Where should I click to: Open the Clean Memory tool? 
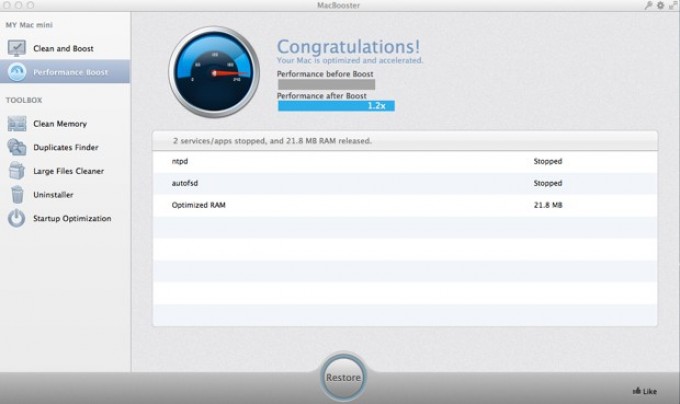coord(60,124)
